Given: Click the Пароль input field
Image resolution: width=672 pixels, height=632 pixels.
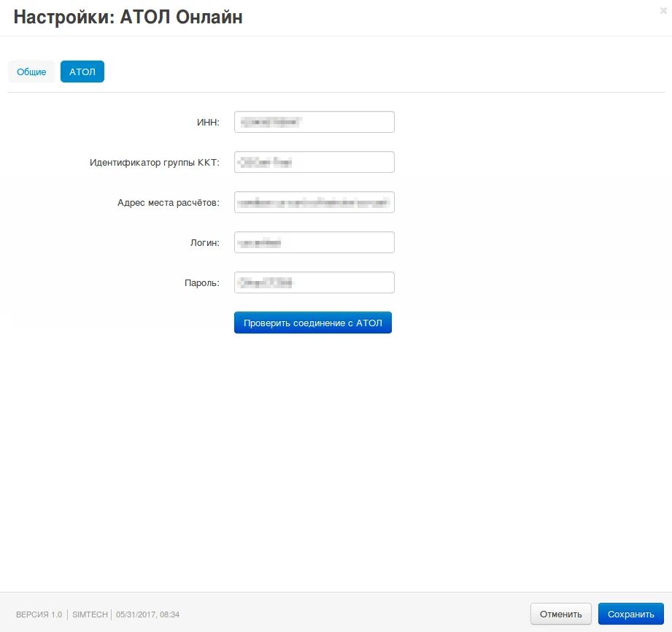Looking at the screenshot, I should [314, 282].
